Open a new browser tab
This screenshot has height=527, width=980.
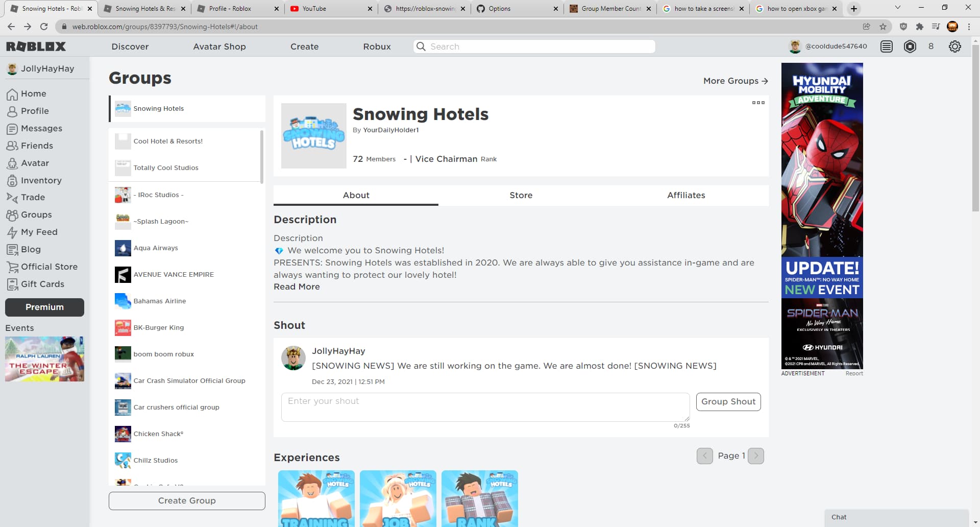tap(854, 9)
